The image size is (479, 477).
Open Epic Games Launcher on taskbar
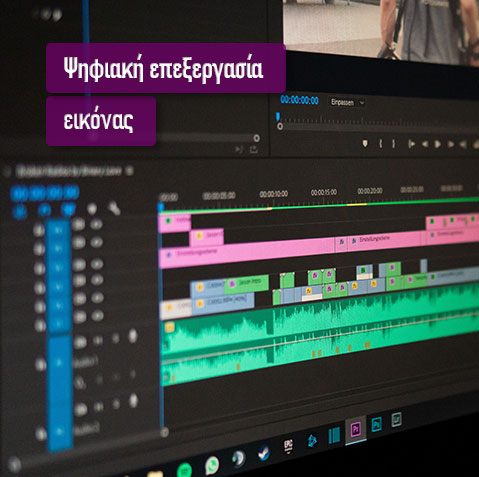(288, 446)
